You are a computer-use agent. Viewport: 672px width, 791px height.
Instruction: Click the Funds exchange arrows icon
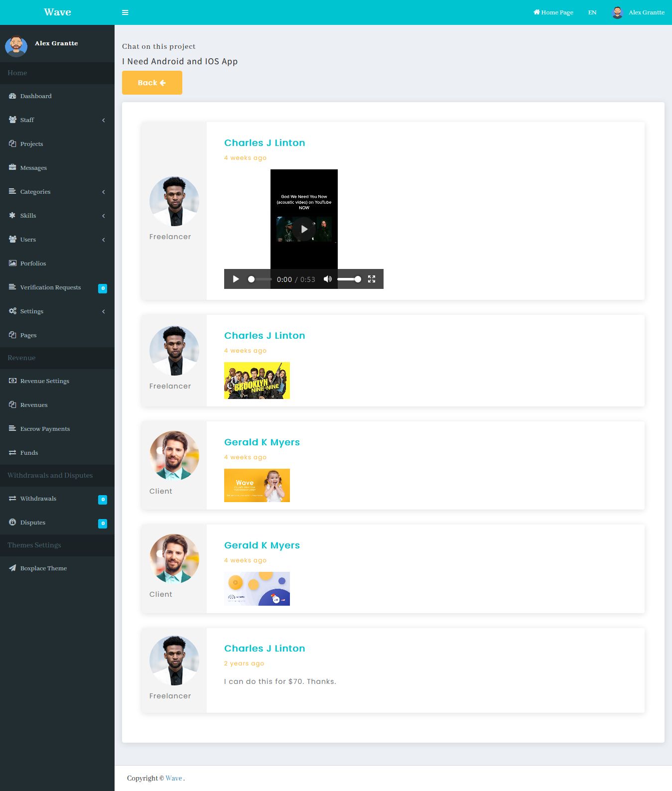(12, 453)
